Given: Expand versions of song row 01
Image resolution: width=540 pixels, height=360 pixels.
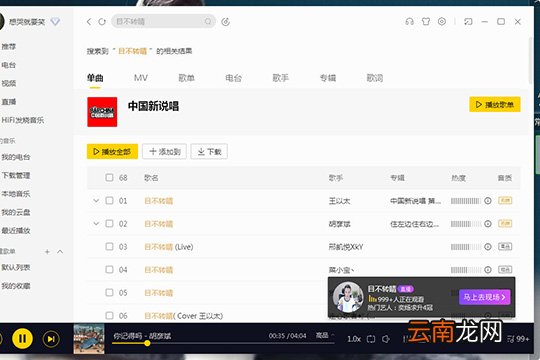Looking at the screenshot, I should click(96, 200).
